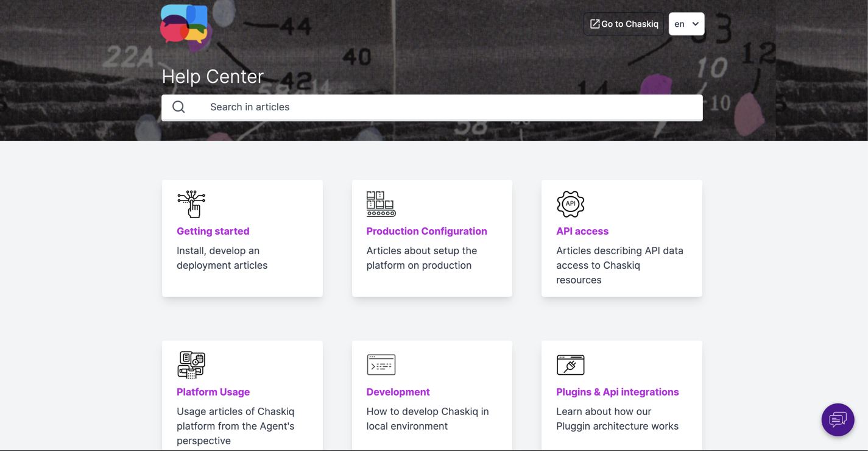Click "Learn about how our Pluggin" description

(x=617, y=419)
